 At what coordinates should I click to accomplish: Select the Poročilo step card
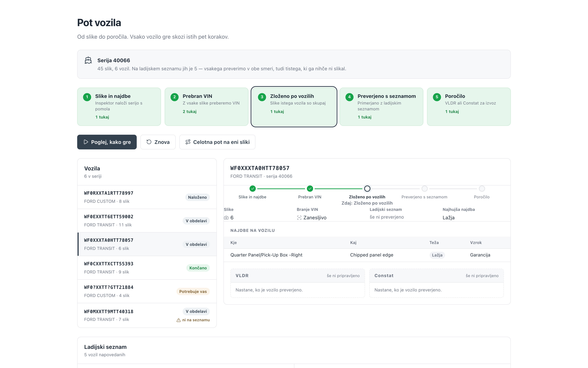click(x=469, y=107)
